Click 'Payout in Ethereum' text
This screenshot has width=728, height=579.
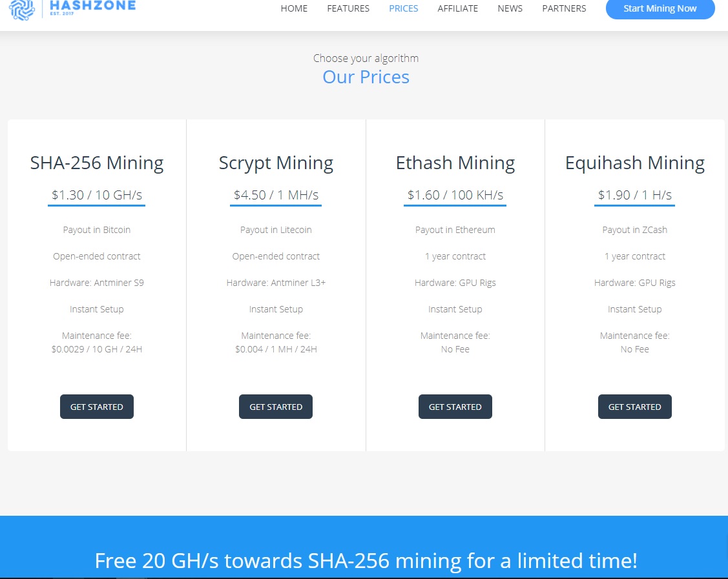click(x=455, y=230)
